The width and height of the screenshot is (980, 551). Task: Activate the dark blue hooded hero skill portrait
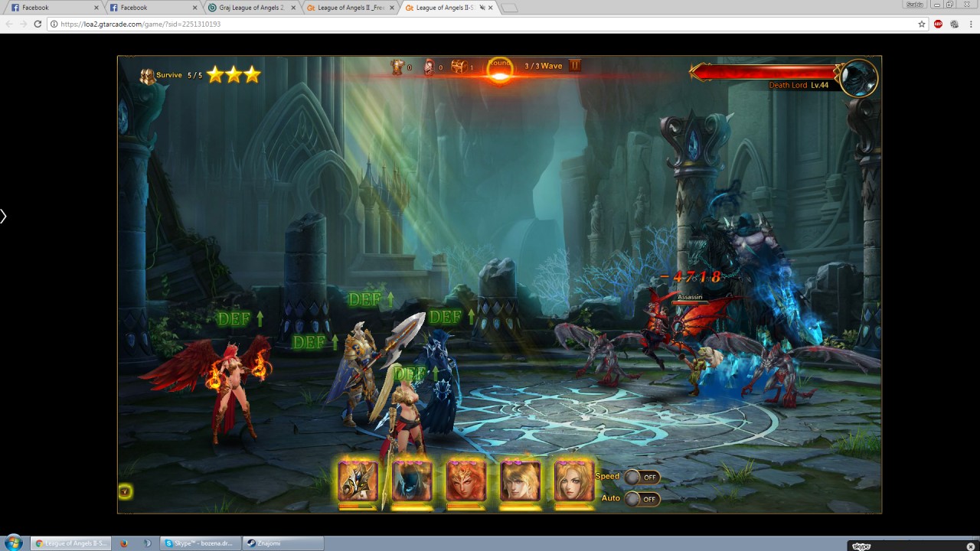point(412,481)
